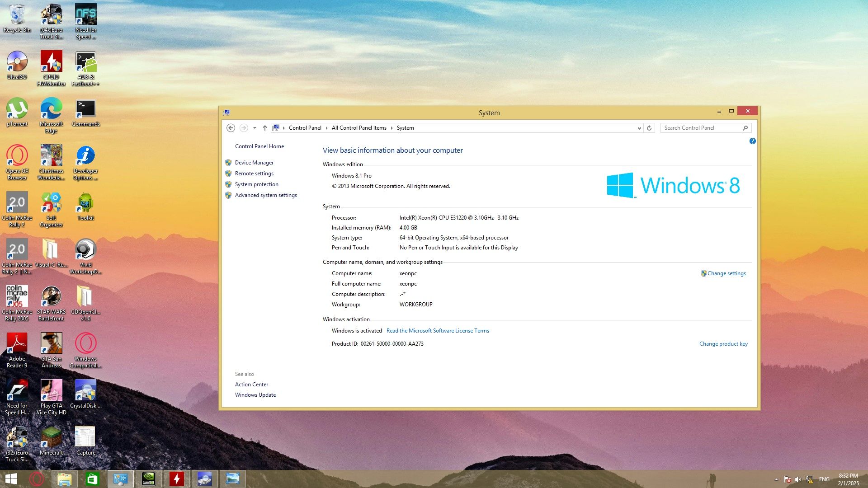Click the WORKGROUP value text
Image resolution: width=868 pixels, height=488 pixels.
[416, 305]
